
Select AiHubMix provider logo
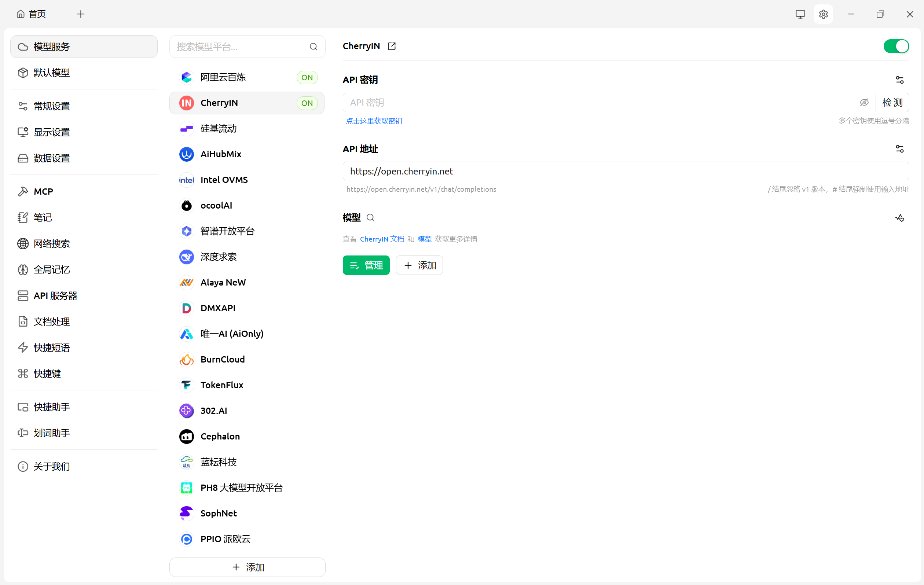187,154
